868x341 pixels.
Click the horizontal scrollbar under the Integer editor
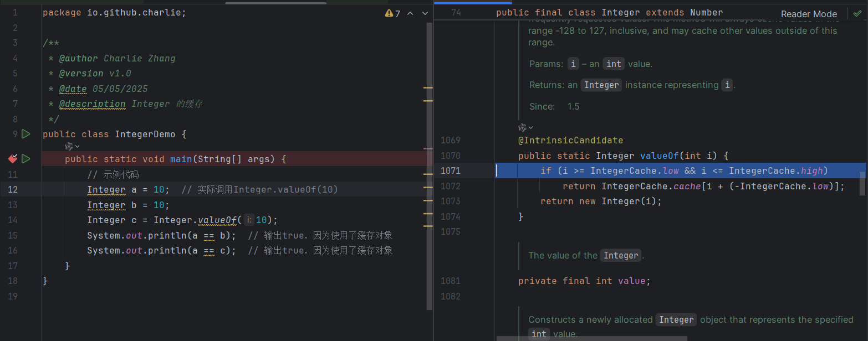click(591, 338)
